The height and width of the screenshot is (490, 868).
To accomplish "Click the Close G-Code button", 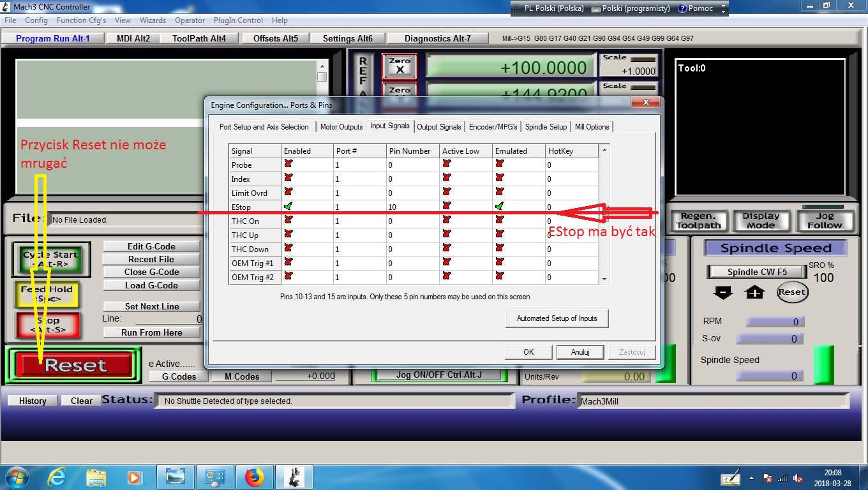I will (151, 272).
